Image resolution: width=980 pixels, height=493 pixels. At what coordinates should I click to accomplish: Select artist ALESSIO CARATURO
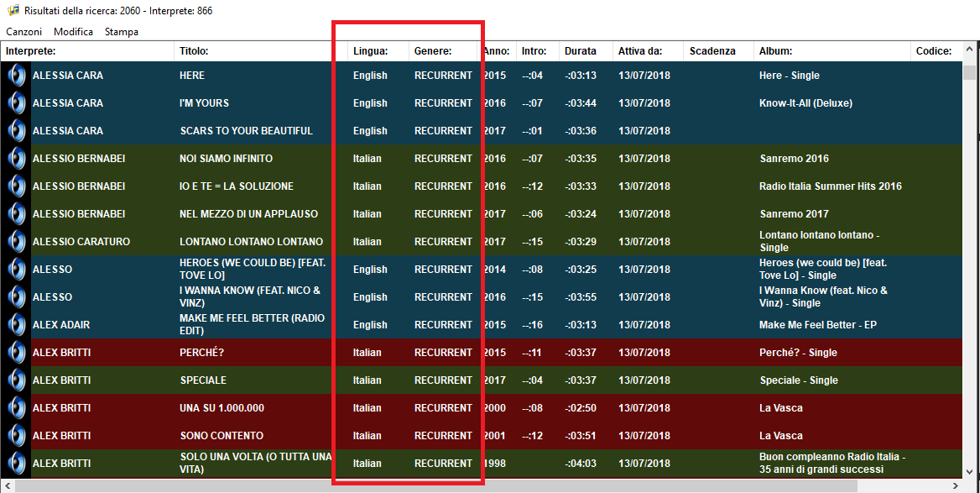(81, 242)
